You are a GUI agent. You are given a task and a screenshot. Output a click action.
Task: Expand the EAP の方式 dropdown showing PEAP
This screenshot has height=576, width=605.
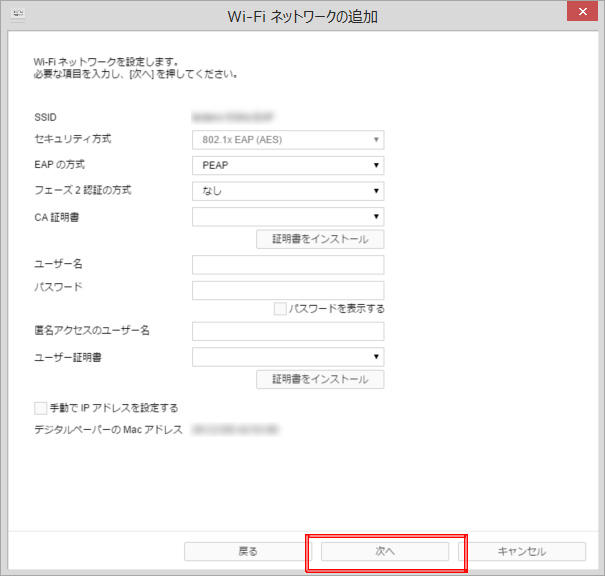pos(287,165)
